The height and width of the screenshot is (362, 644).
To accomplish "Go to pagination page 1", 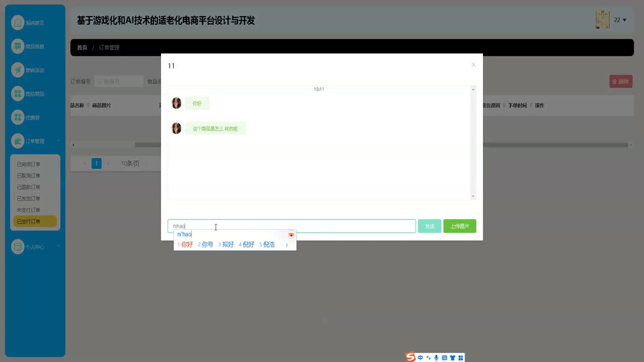I will (x=97, y=163).
